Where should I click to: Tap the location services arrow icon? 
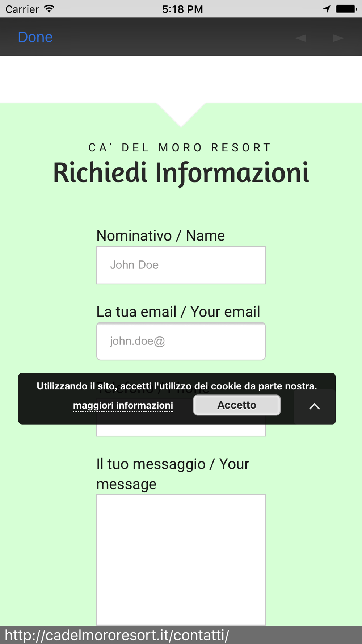[x=327, y=9]
